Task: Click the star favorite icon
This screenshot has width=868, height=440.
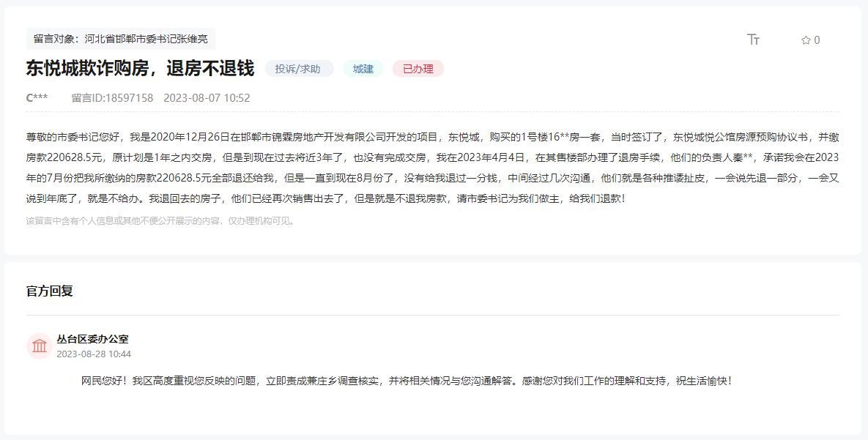Action: [x=806, y=40]
